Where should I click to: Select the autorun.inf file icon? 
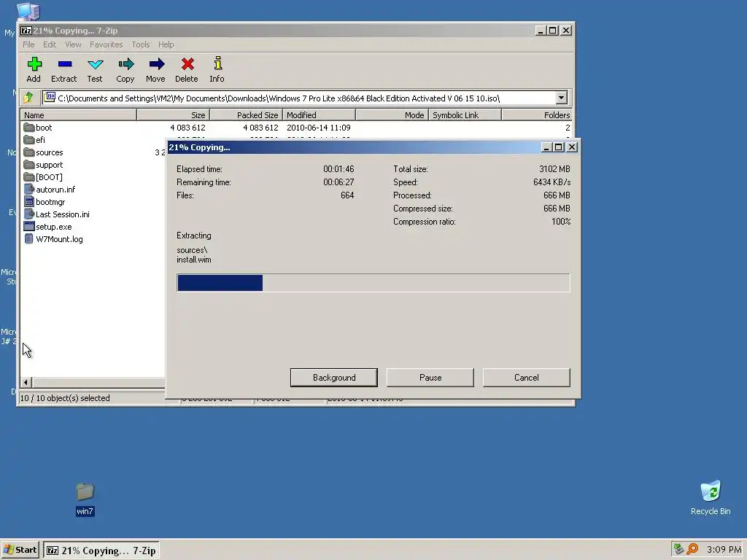(x=29, y=189)
